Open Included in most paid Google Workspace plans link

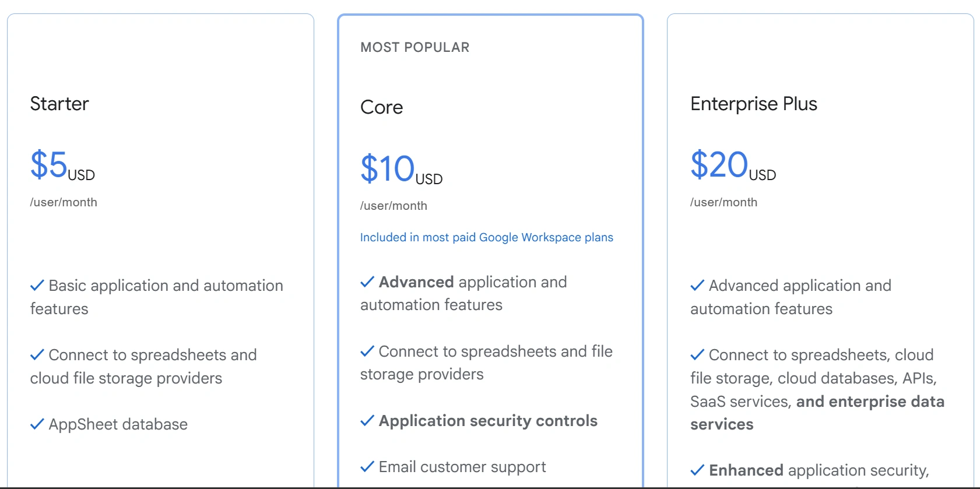[x=486, y=237]
